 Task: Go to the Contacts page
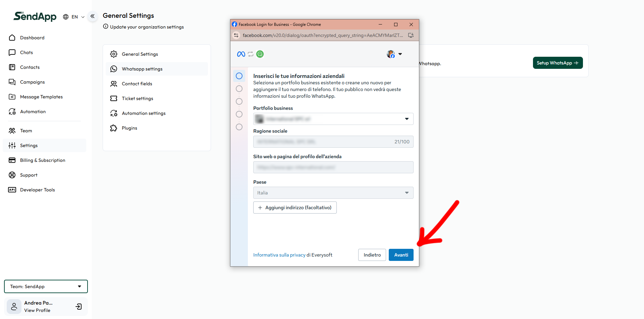pyautogui.click(x=30, y=67)
